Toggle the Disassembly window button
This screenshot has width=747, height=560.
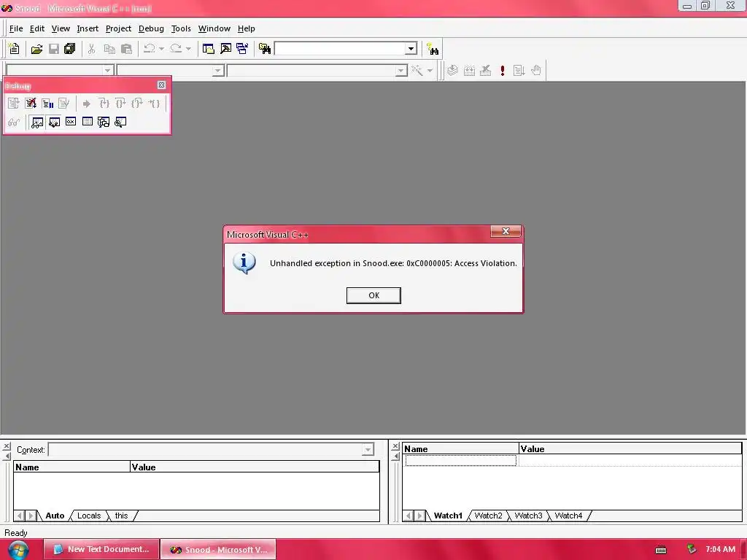120,122
